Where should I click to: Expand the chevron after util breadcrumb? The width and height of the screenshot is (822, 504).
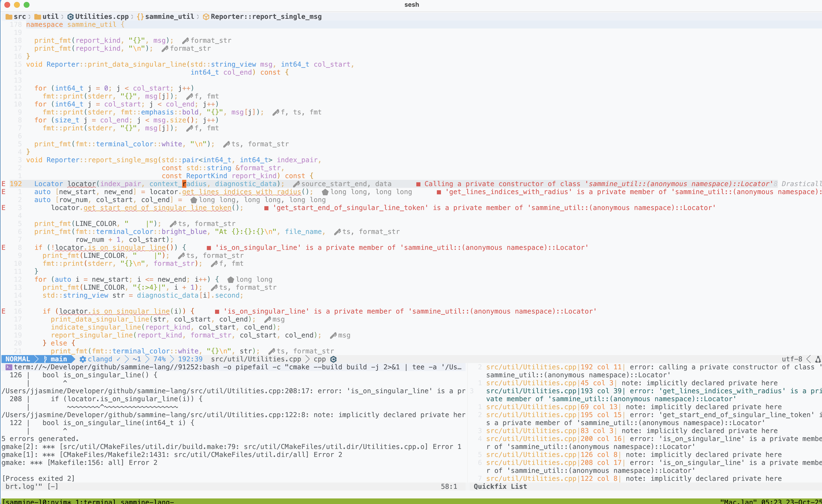[x=62, y=17]
